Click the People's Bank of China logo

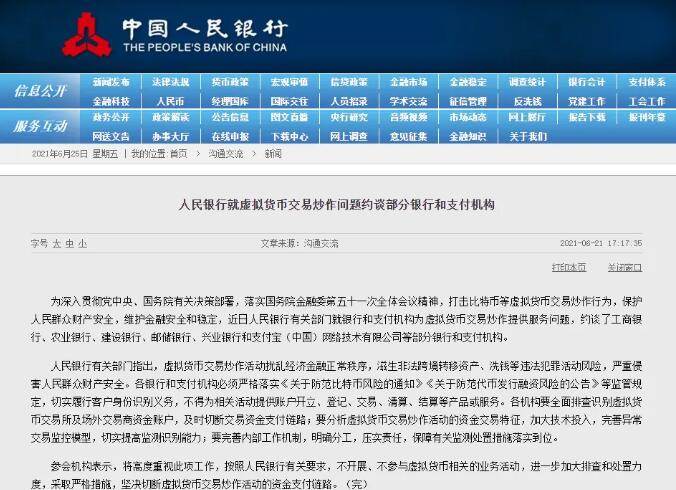[87, 33]
